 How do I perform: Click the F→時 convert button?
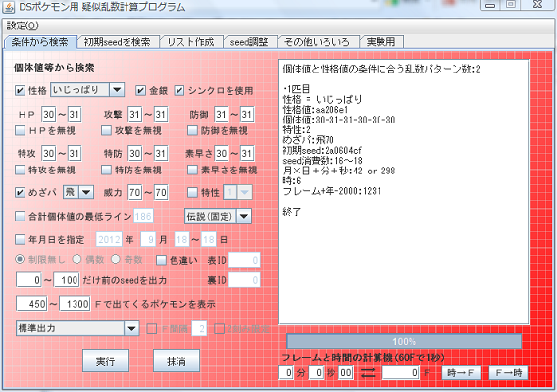pyautogui.click(x=508, y=372)
